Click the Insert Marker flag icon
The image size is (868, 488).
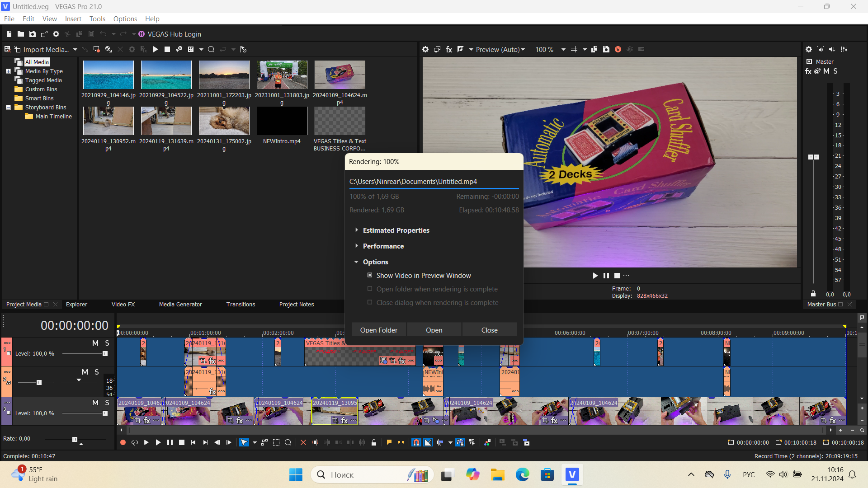pos(389,443)
